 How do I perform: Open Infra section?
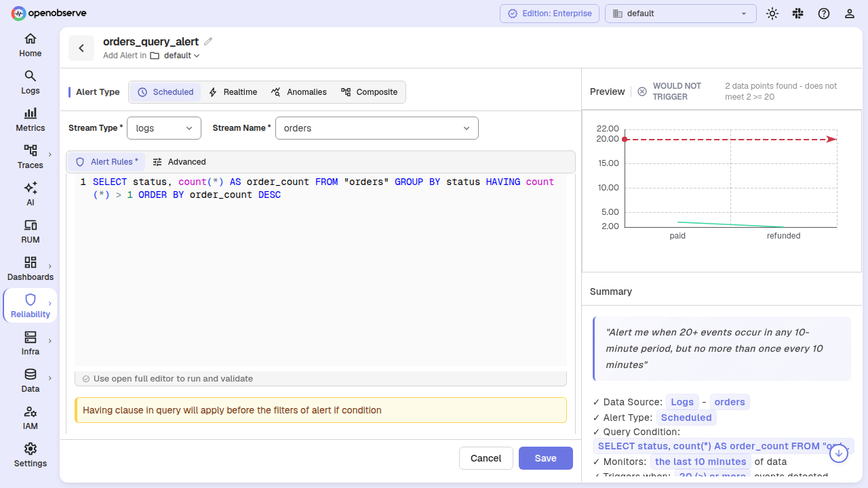click(x=30, y=344)
